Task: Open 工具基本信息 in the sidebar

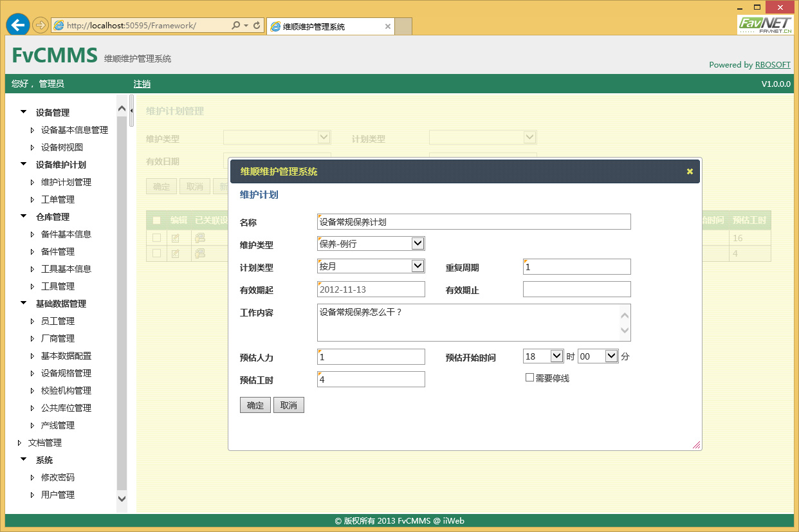Action: click(x=66, y=269)
